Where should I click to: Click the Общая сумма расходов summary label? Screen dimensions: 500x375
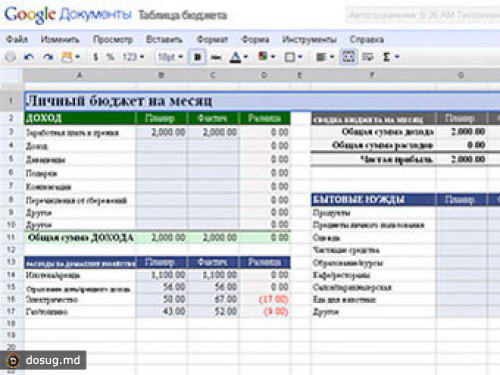[x=382, y=145]
